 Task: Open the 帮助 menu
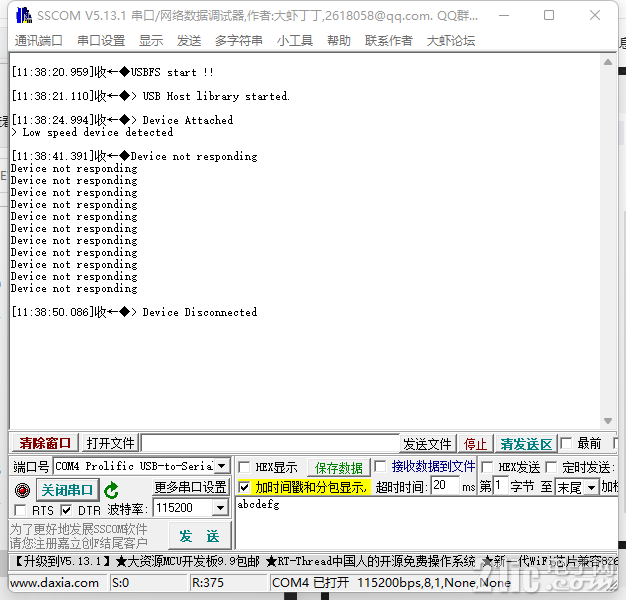339,41
